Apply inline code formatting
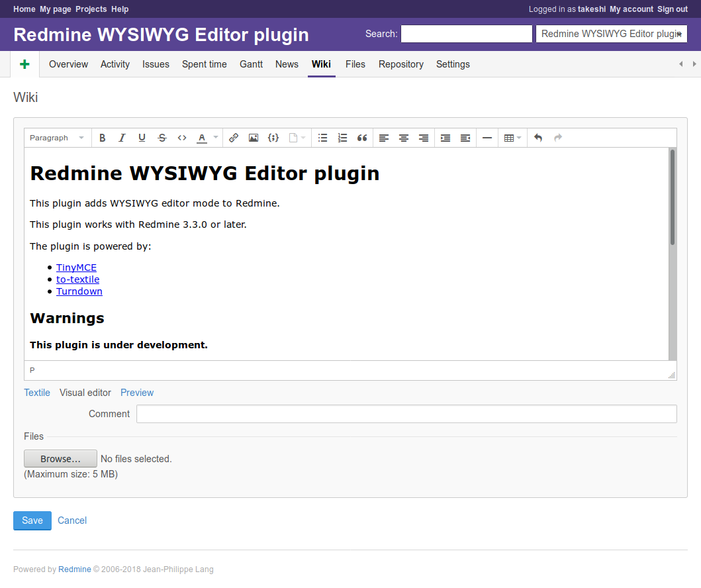701x588 pixels. [x=181, y=138]
